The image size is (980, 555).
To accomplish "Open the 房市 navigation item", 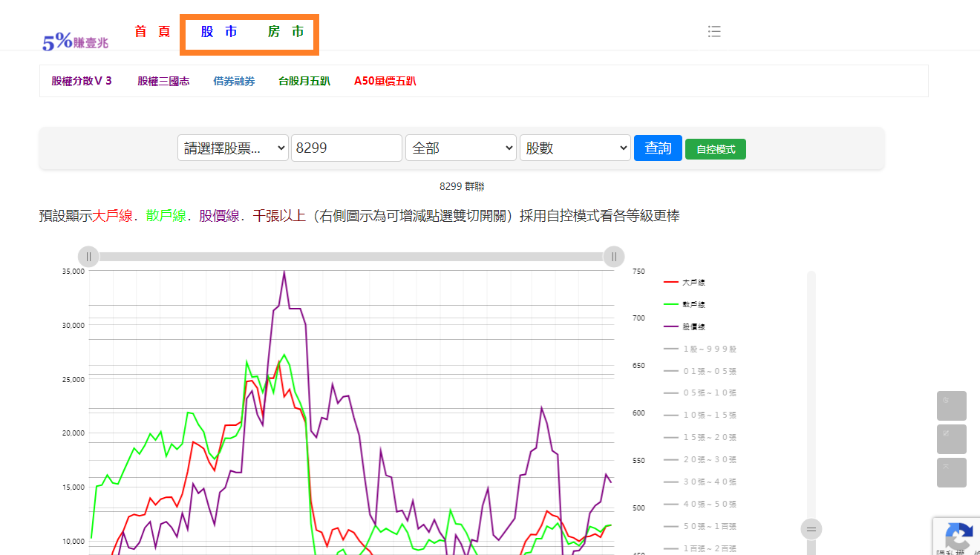I will (x=286, y=32).
